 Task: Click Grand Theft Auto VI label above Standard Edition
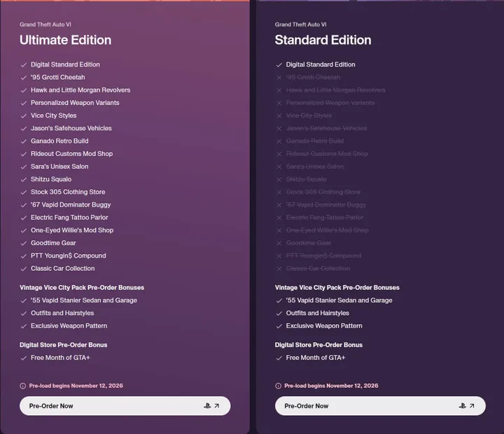point(300,24)
